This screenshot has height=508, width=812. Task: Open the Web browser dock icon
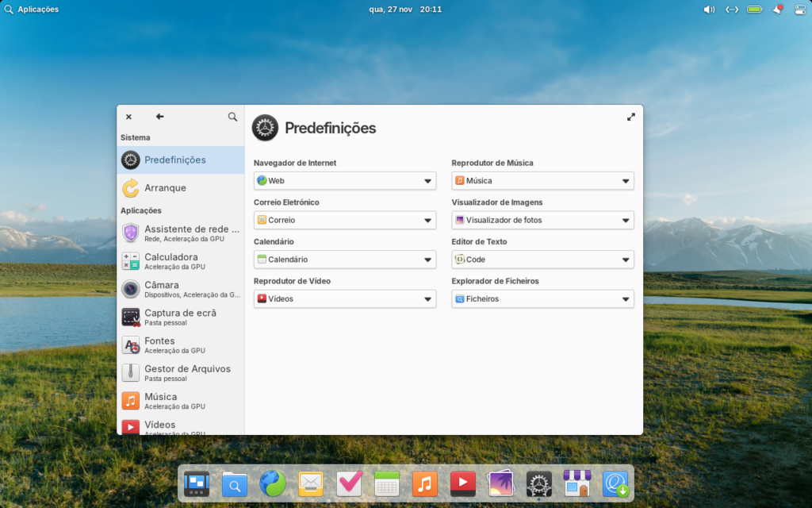pos(273,483)
